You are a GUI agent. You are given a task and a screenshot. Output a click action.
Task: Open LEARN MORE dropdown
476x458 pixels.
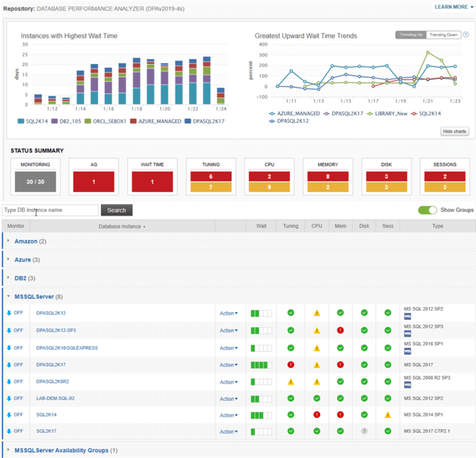click(454, 7)
